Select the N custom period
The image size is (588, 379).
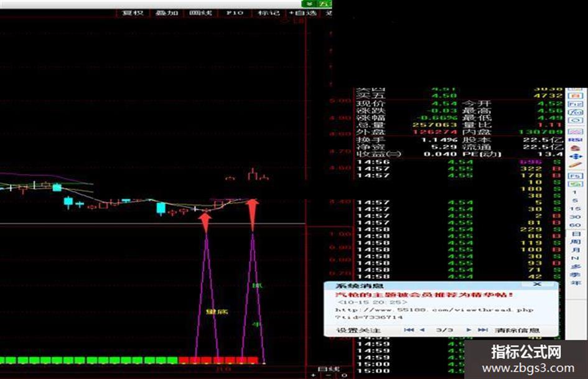click(574, 258)
